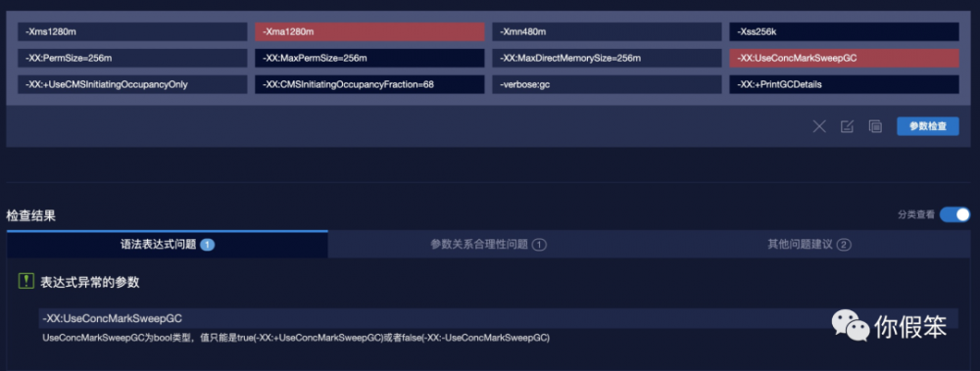Select the -verbose:gc parameter chip

coord(607,84)
